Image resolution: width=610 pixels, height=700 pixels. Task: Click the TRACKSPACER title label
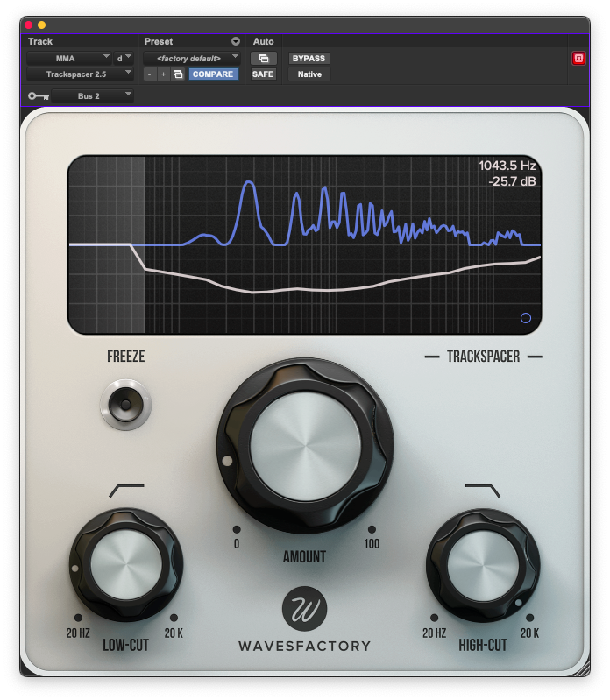click(x=483, y=357)
